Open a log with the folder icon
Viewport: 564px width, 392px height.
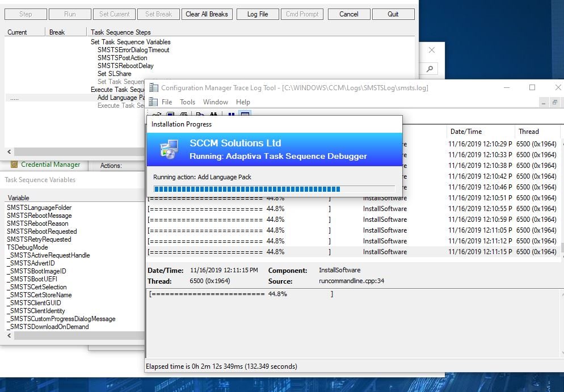[x=157, y=115]
